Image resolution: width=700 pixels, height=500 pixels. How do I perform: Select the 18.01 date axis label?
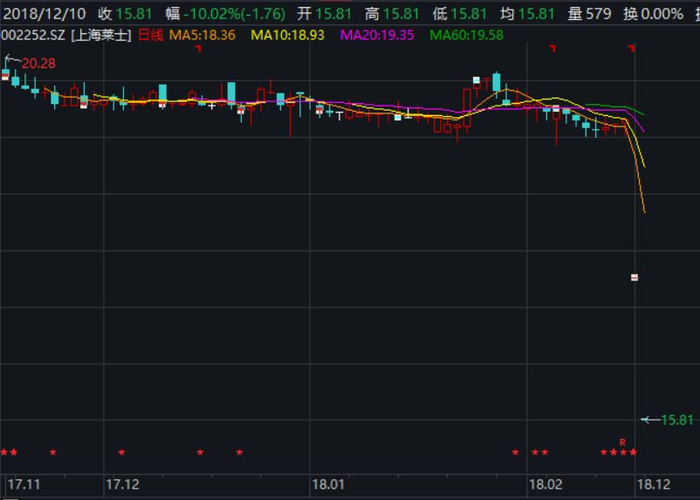[328, 484]
